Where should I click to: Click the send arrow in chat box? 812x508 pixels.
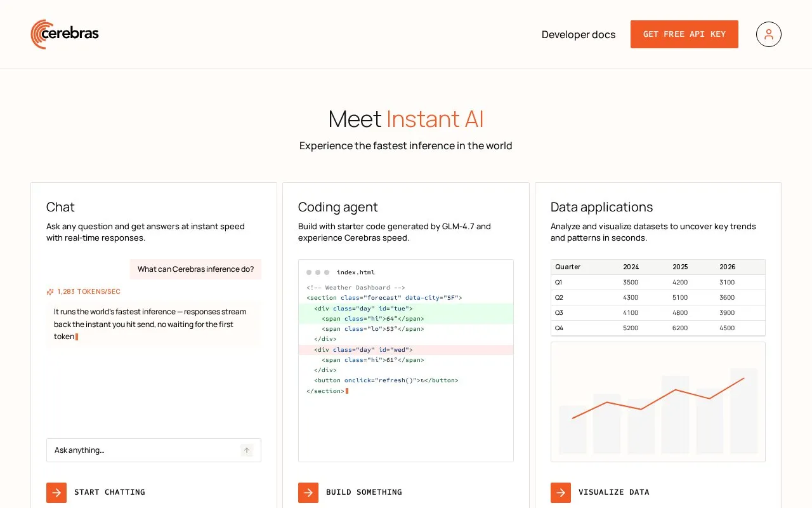click(247, 450)
